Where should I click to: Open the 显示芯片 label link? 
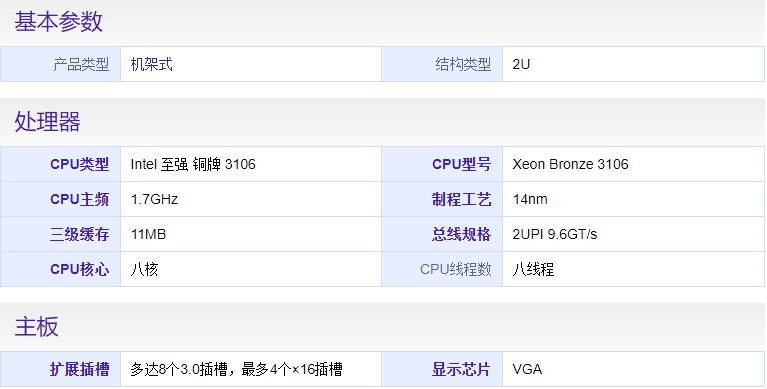461,369
